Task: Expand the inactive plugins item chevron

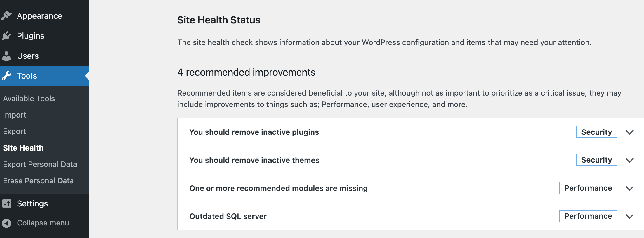Action: pyautogui.click(x=629, y=132)
